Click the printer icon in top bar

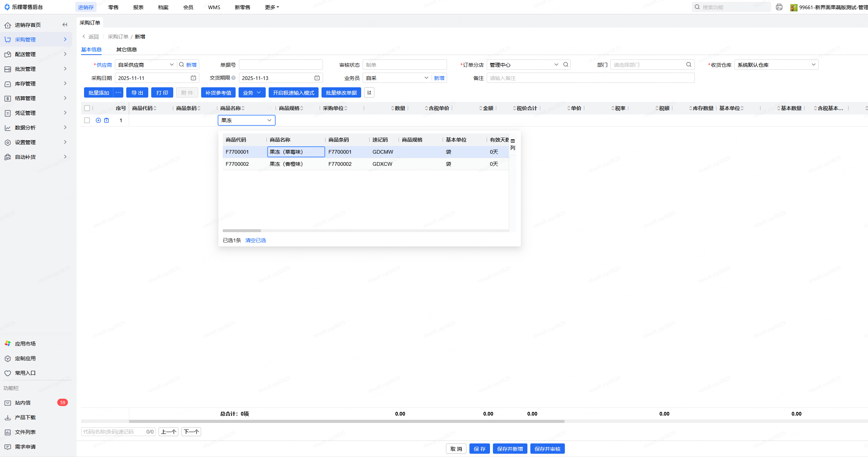point(779,7)
